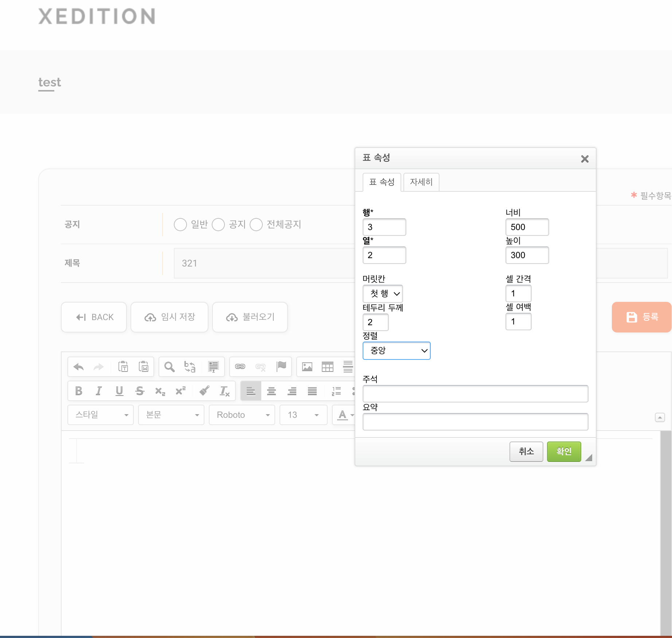The image size is (672, 638).
Task: Insert an anchor with flag icon
Action: point(281,367)
